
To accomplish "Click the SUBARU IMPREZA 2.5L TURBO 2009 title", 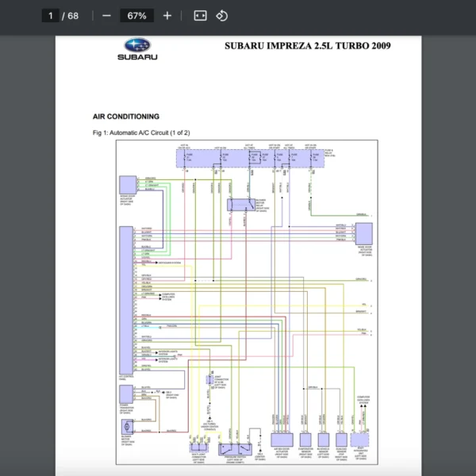I will [307, 45].
